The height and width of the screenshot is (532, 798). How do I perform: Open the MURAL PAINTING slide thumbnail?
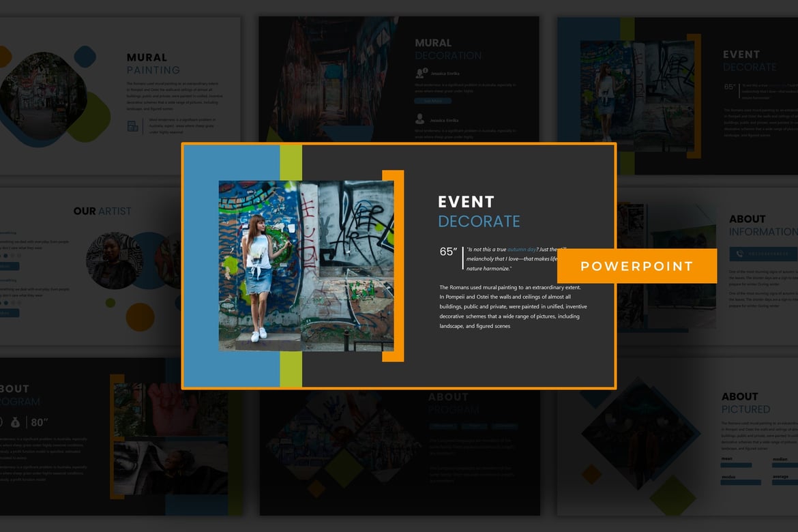coord(120,95)
